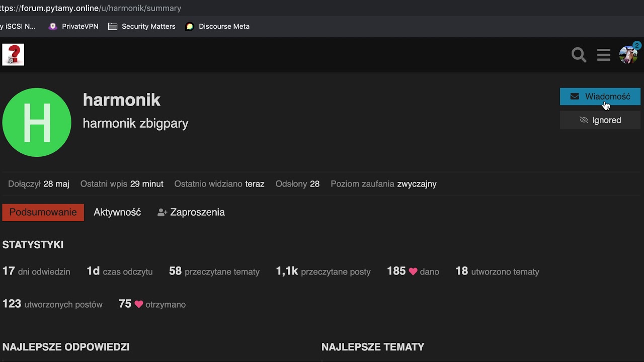Toggle the Ignored user button
Screen dimensions: 644x362
[x=600, y=120]
